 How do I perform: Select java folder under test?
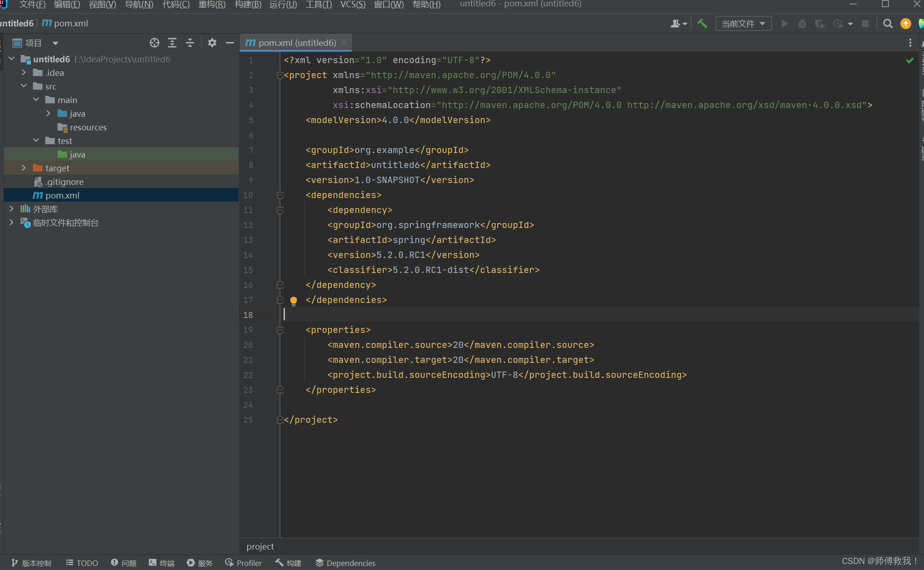pyautogui.click(x=121, y=154)
